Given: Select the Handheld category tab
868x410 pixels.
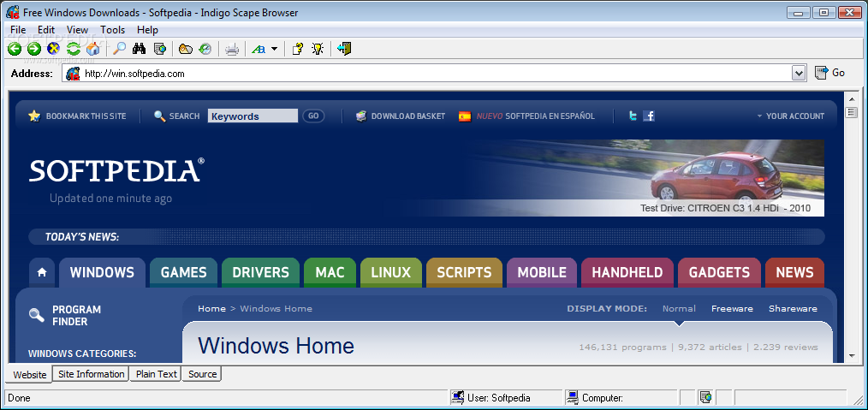Looking at the screenshot, I should [627, 272].
